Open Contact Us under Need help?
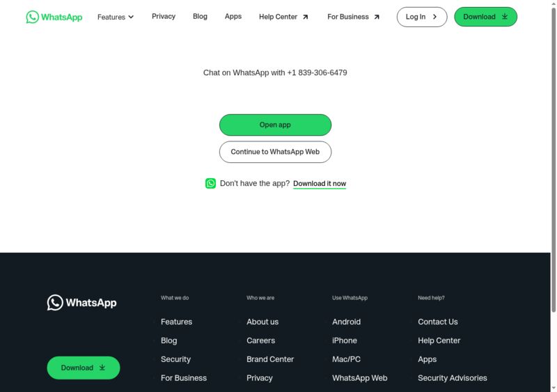 (x=438, y=322)
